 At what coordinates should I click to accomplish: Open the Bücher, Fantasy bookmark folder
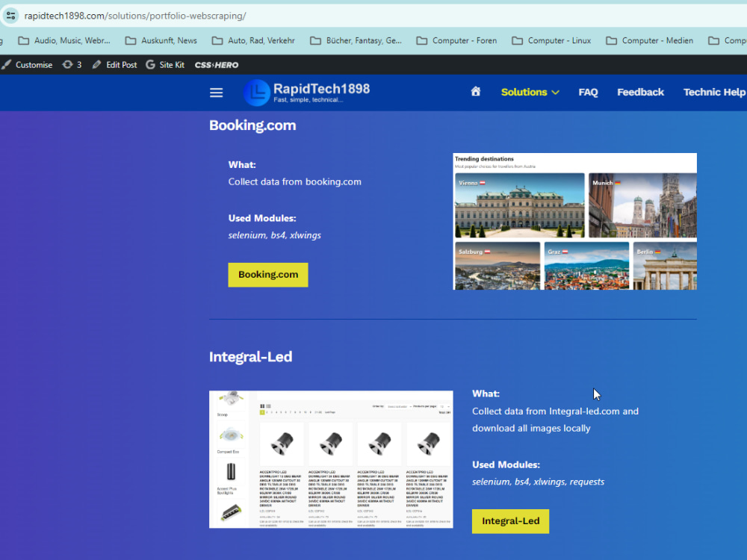pos(356,40)
